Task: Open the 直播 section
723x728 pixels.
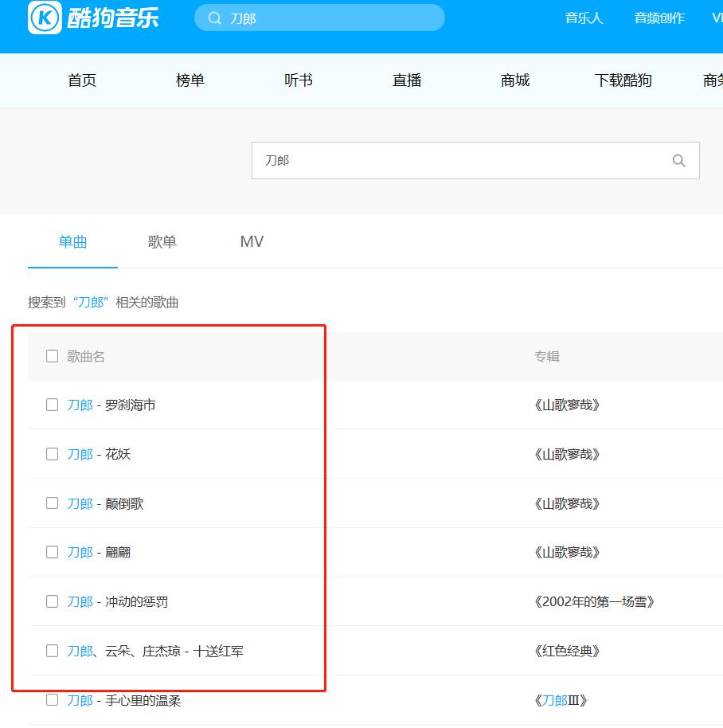Action: coord(407,80)
